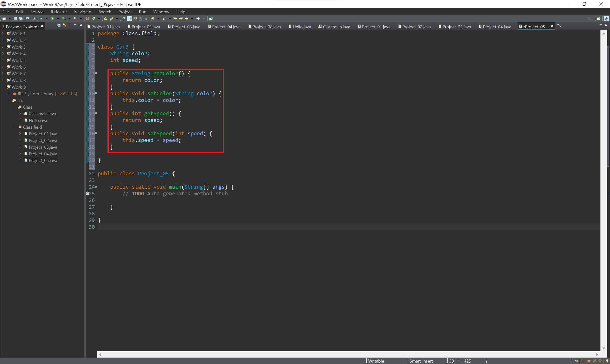Click the New Java Package icon
Screen dimensions: 610x364
(88, 19)
